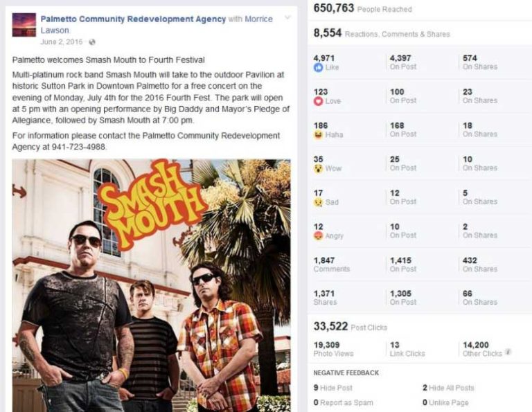The image size is (532, 412).
Task: Click the Wow surprised emoji icon
Action: [x=318, y=168]
